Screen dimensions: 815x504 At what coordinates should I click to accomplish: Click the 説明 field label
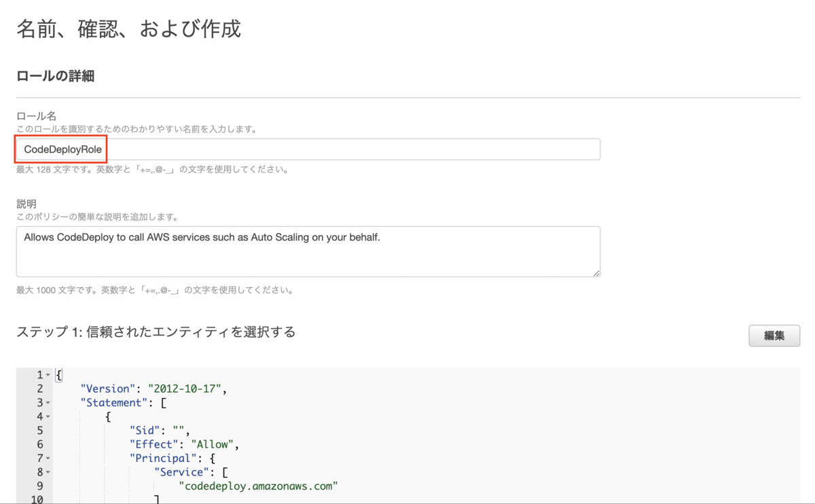point(26,204)
